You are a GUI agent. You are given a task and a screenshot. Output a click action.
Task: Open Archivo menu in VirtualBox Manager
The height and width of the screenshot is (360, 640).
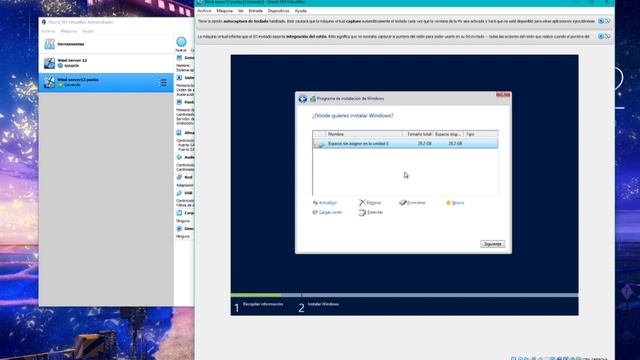click(x=48, y=31)
